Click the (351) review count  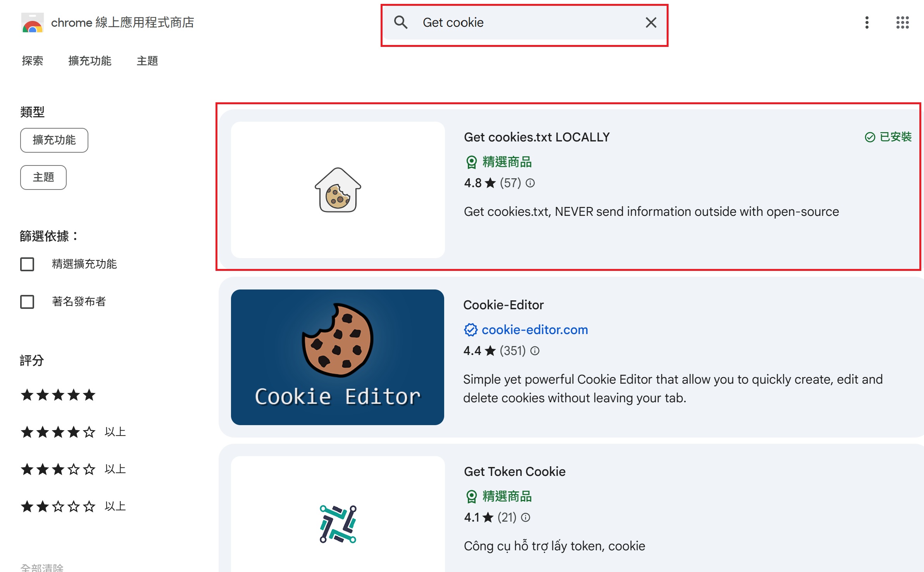[x=512, y=351]
